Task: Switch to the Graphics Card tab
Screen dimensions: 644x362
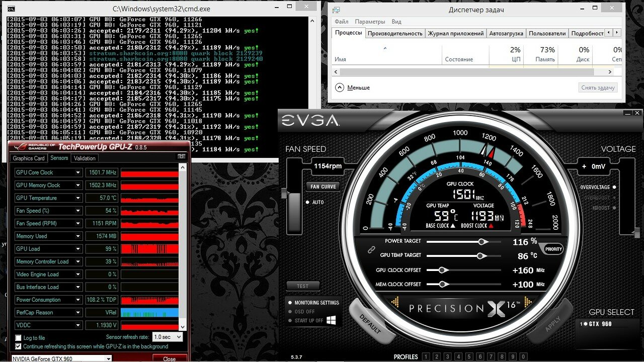Action: point(29,158)
